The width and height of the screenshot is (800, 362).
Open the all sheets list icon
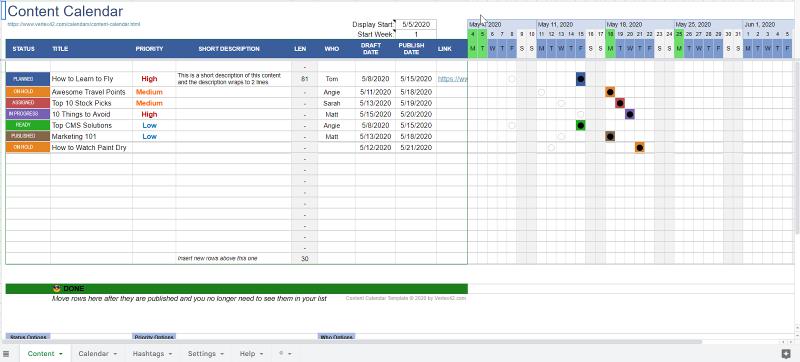[6, 353]
